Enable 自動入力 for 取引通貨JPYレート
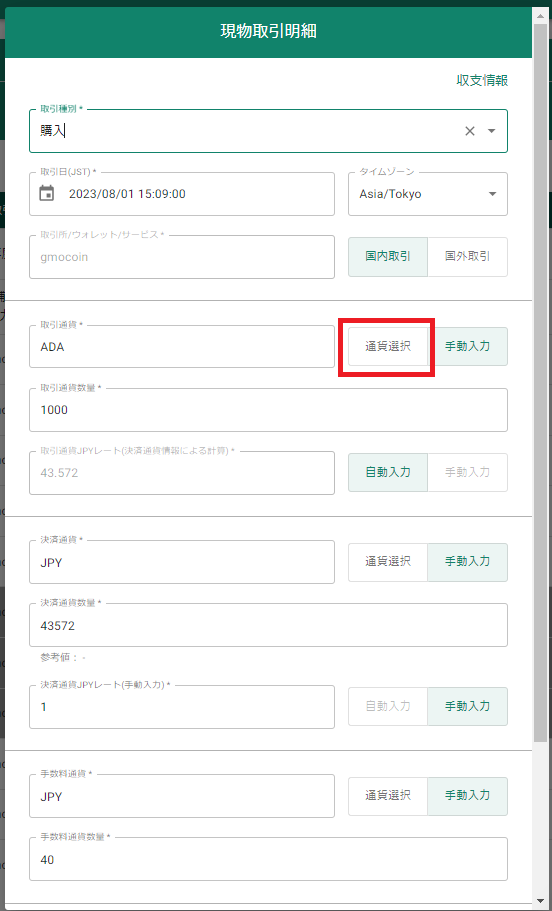This screenshot has width=552, height=911. click(388, 472)
